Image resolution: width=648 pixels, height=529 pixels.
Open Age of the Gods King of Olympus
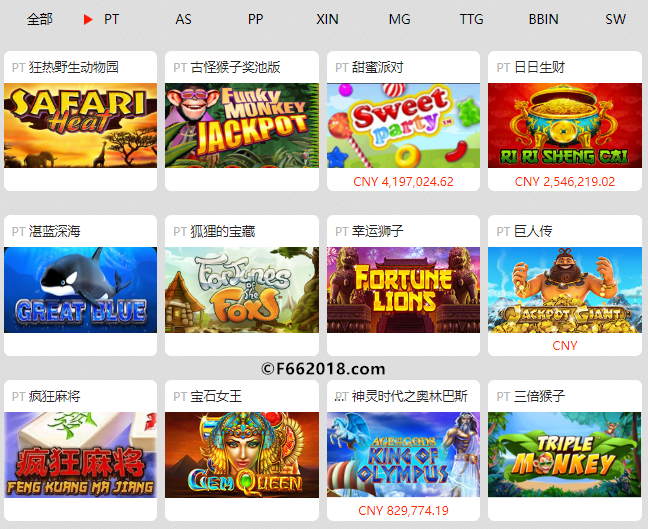[403, 455]
